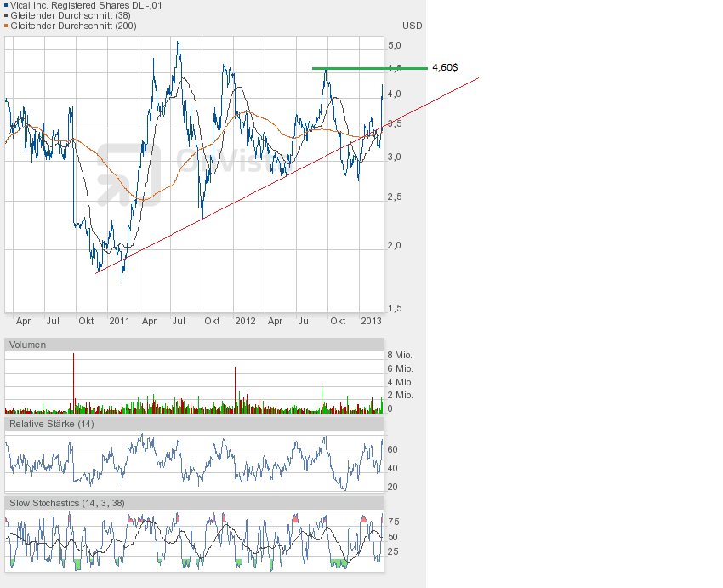
Task: Select the 'Gleitender Durchschnitt (38)' legend label
Action: [x=71, y=15]
